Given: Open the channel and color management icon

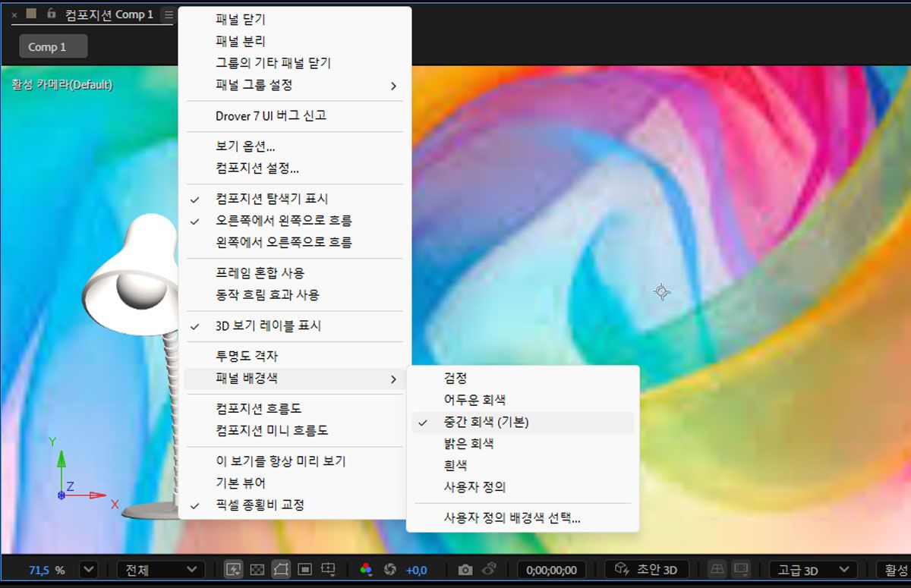Looking at the screenshot, I should click(365, 570).
